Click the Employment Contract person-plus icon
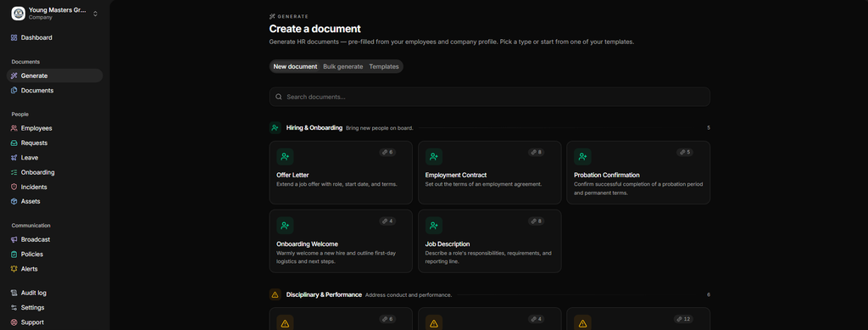Screen dimensions: 868x330 tap(434, 157)
